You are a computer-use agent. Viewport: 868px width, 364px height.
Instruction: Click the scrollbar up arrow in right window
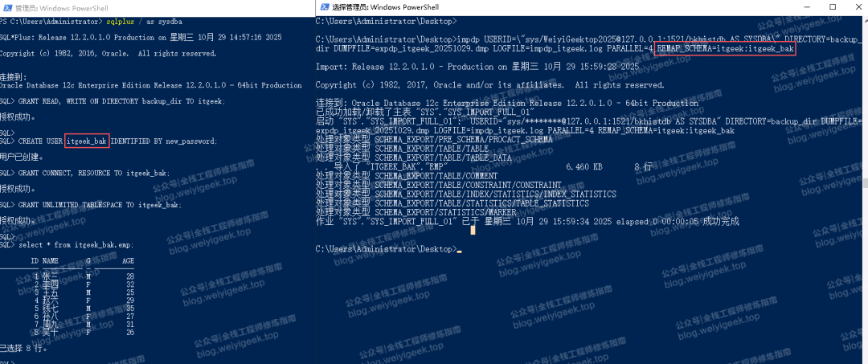[864, 19]
